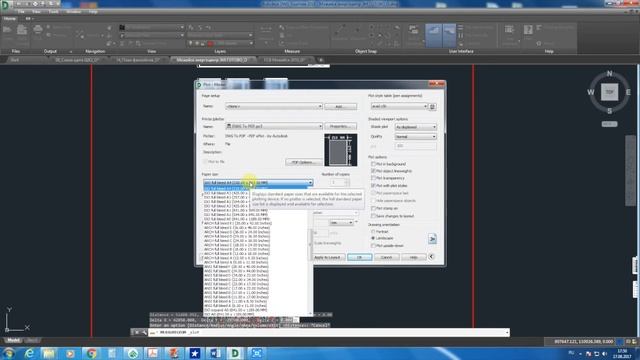This screenshot has height=360, width=640.
Task: Enable Plot in background checkbox
Action: [373, 164]
